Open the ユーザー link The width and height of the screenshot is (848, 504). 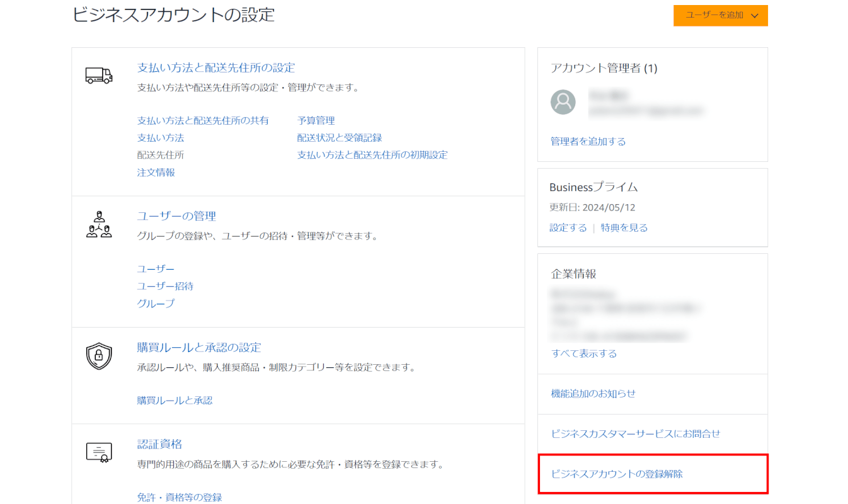point(156,269)
